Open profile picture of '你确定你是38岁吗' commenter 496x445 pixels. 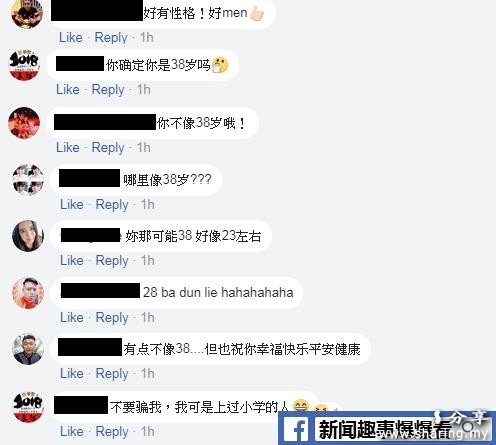[24, 65]
